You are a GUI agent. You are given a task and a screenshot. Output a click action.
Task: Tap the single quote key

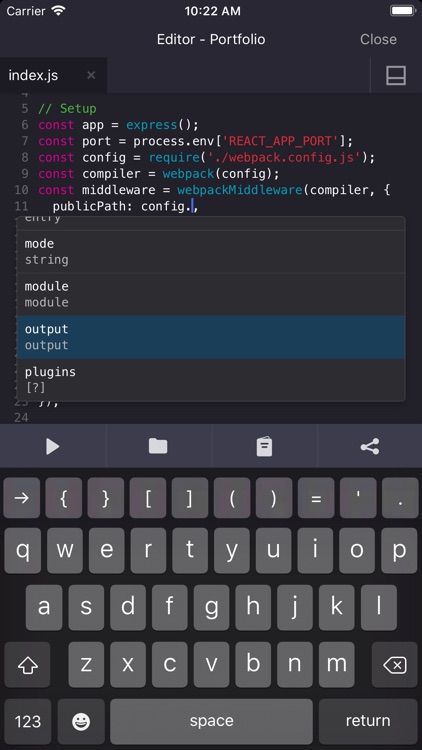pyautogui.click(x=358, y=498)
